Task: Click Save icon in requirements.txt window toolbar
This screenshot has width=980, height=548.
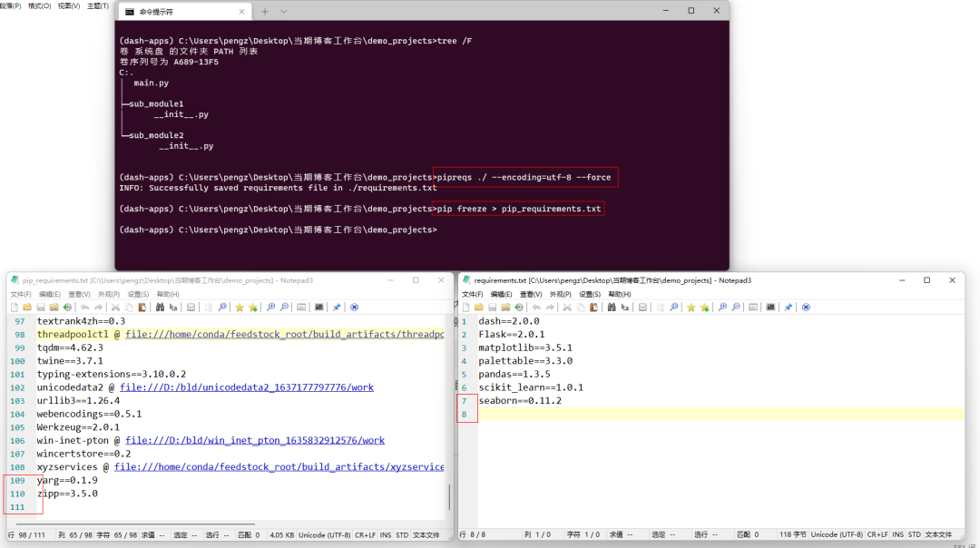Action: point(492,308)
